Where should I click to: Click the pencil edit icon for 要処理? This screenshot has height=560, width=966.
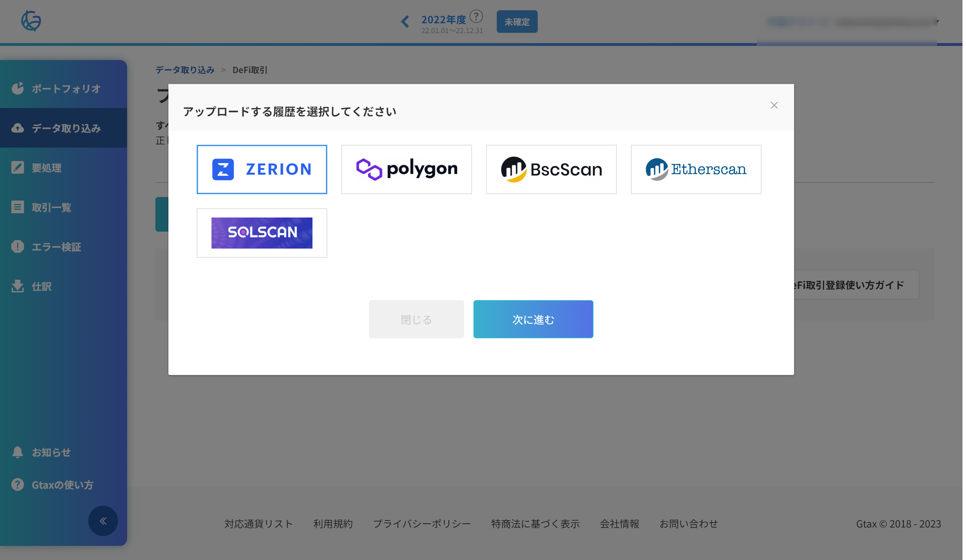[x=18, y=168]
